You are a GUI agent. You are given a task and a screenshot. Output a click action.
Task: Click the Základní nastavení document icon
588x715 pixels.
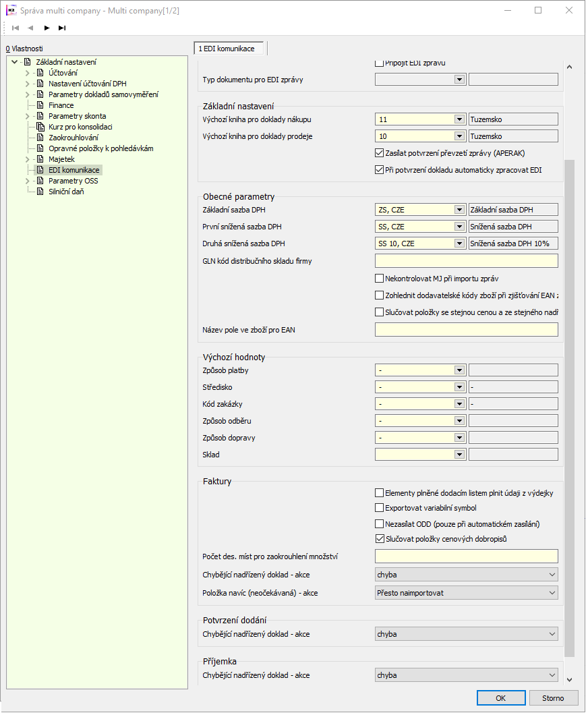(28, 61)
